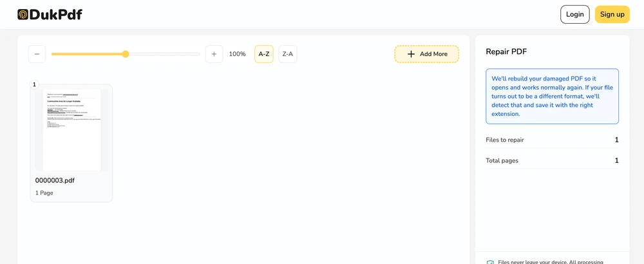
Task: Click the Total pages row
Action: (552, 160)
